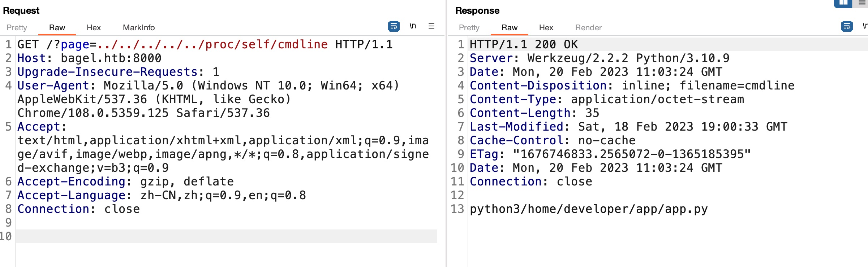Click the Upgrade-Insecure-Requests header

[x=118, y=72]
